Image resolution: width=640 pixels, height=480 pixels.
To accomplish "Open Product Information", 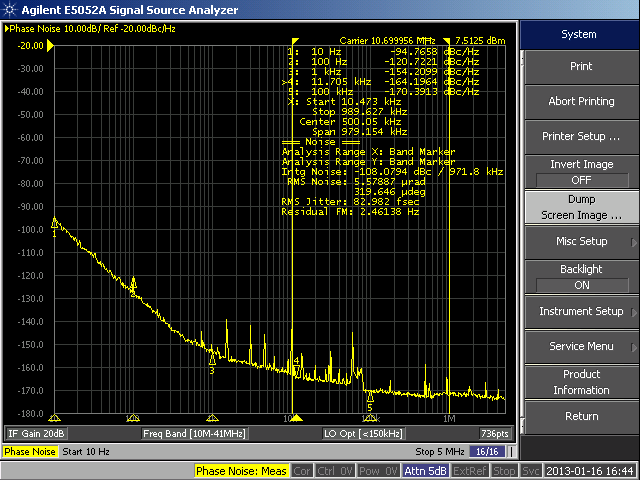I will tap(581, 382).
